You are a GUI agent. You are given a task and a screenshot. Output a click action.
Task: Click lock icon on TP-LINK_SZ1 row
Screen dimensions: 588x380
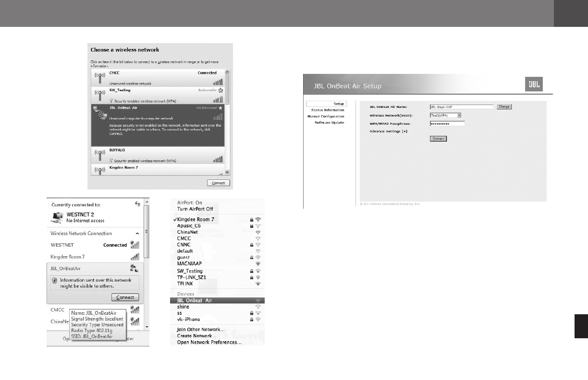tap(251, 277)
